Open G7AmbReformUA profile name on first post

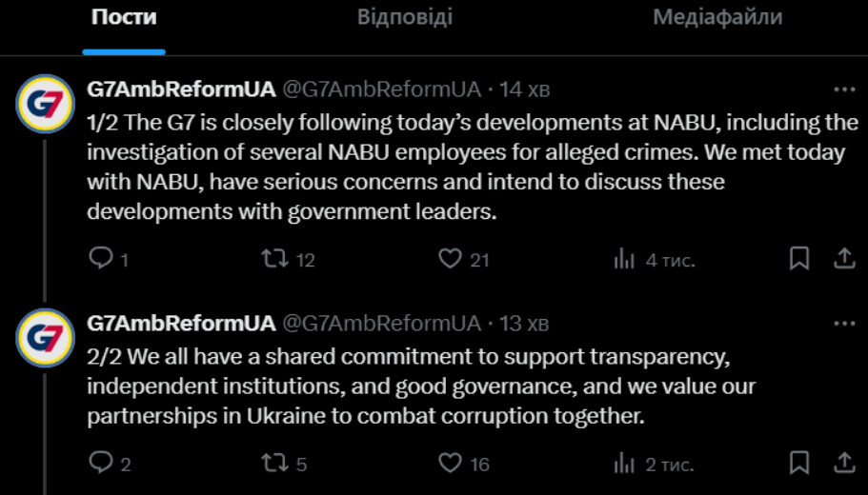click(181, 89)
